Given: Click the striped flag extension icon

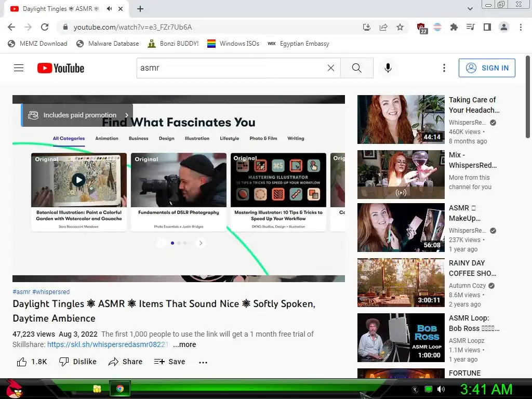Looking at the screenshot, I should (x=437, y=27).
